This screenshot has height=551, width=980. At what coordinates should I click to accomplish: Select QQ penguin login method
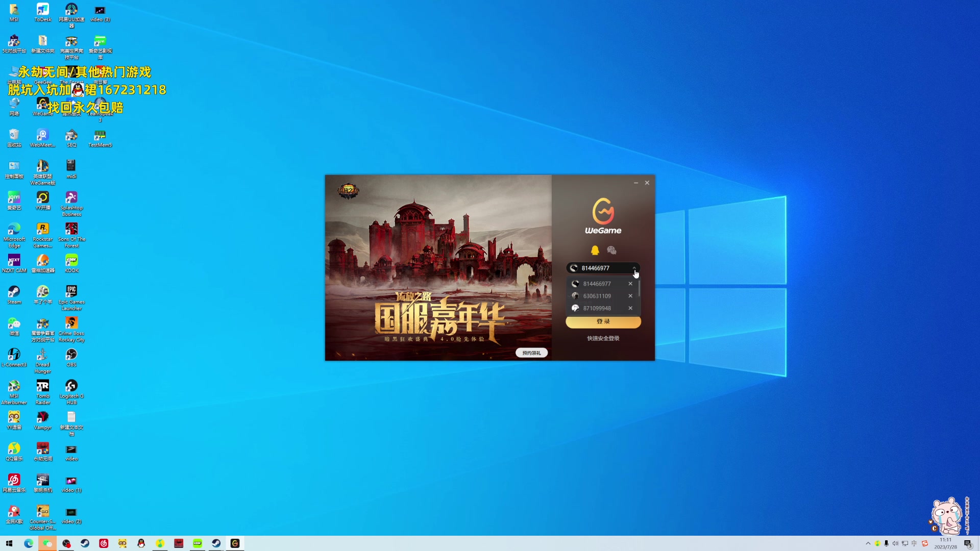(595, 250)
